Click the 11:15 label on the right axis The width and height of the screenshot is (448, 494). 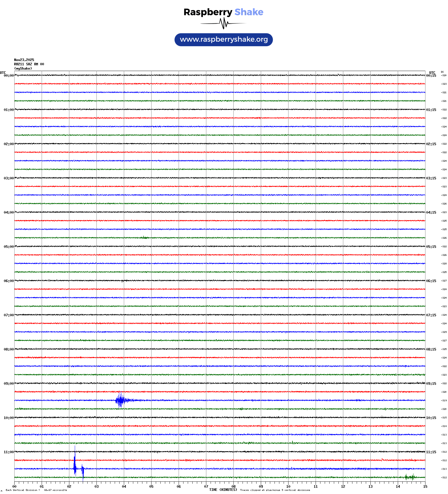click(431, 452)
